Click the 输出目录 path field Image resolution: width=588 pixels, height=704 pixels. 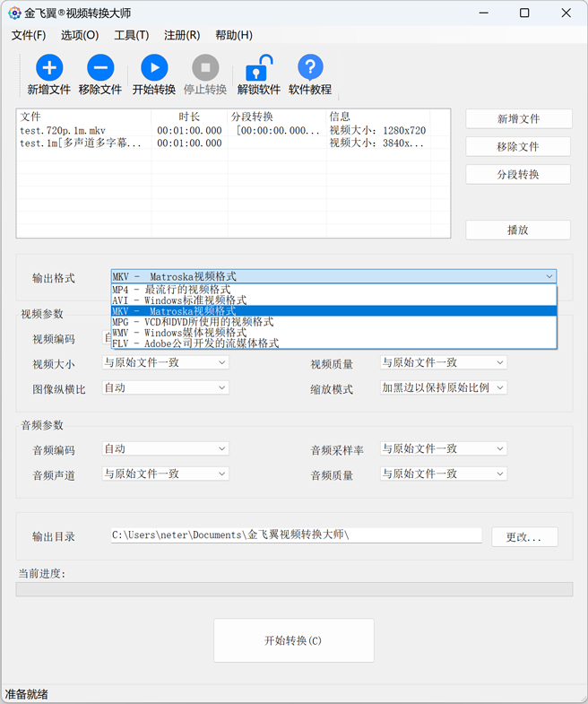click(x=297, y=535)
